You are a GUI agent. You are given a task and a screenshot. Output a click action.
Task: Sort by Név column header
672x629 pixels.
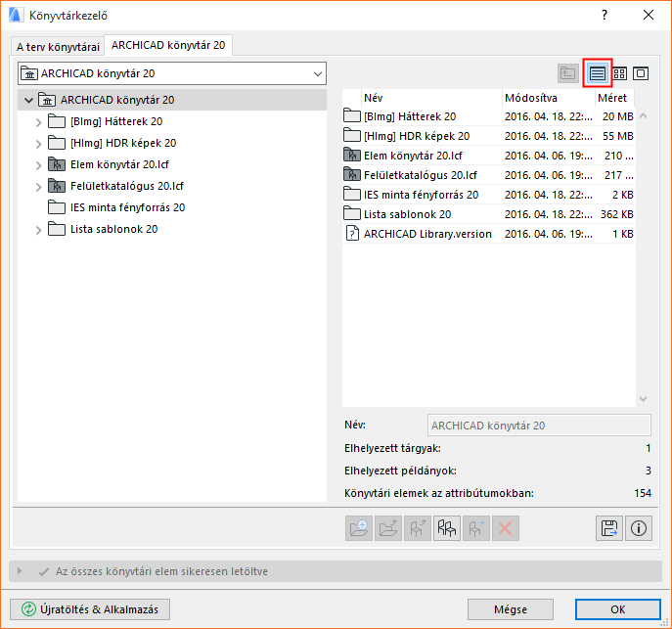coord(432,98)
